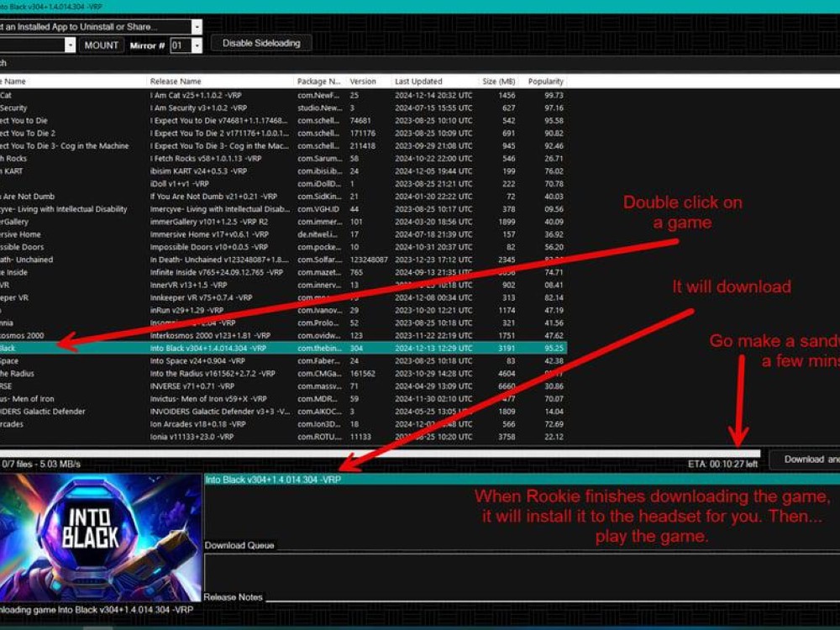Screen dimensions: 840x630
Task: Sort by Release Name column header
Action: 176,81
